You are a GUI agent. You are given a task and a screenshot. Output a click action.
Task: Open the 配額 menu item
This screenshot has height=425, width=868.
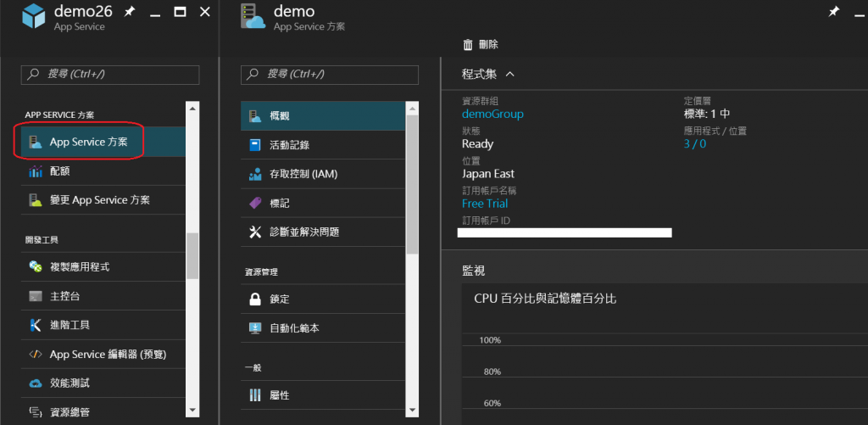click(103, 171)
